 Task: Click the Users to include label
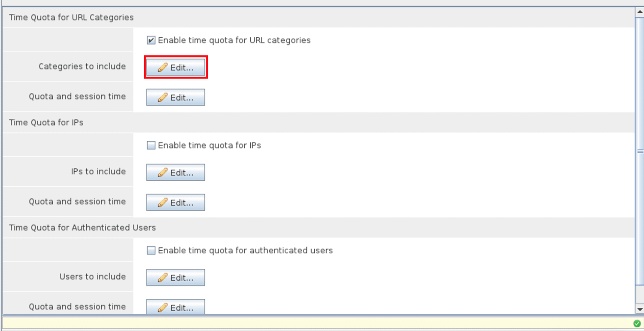[x=92, y=277]
